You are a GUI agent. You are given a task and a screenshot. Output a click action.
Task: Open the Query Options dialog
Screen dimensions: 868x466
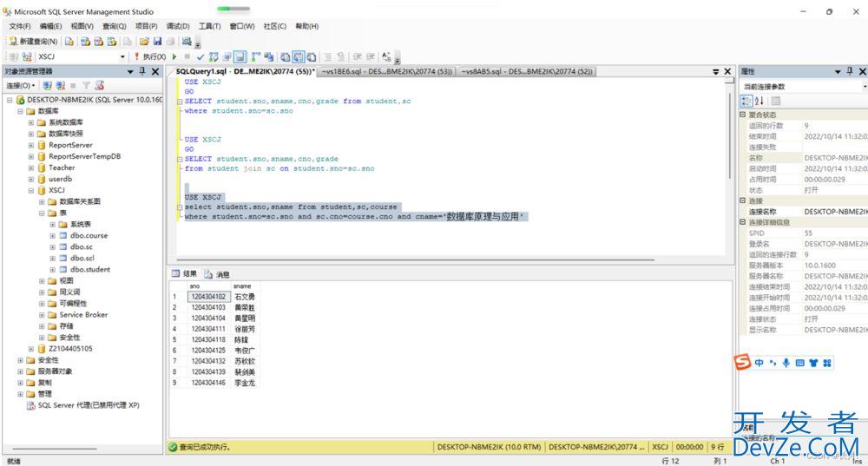(x=227, y=57)
